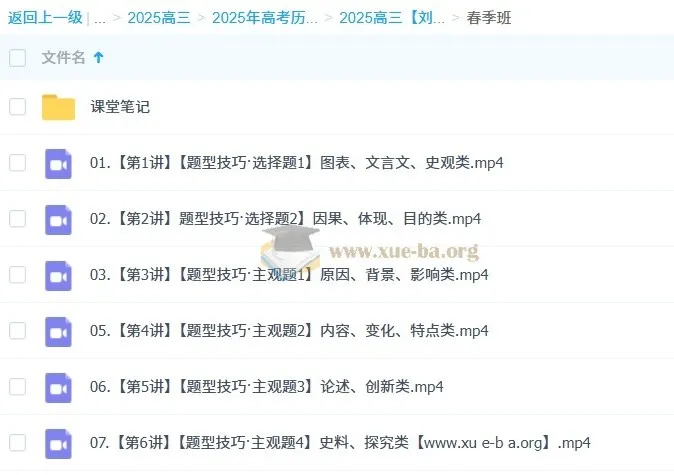Check the box for 课堂笔记 folder
The width and height of the screenshot is (674, 475).
[17, 107]
